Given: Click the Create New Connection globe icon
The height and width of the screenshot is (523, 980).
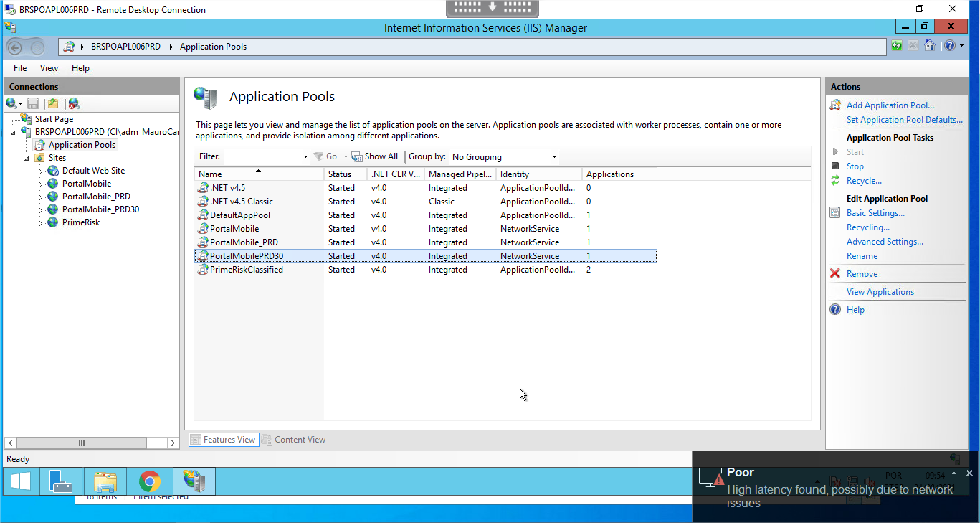Looking at the screenshot, I should point(11,103).
